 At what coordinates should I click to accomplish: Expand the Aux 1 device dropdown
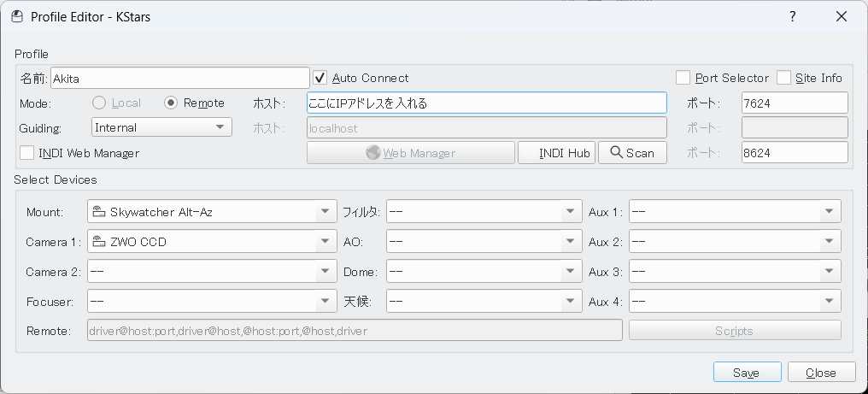click(735, 212)
